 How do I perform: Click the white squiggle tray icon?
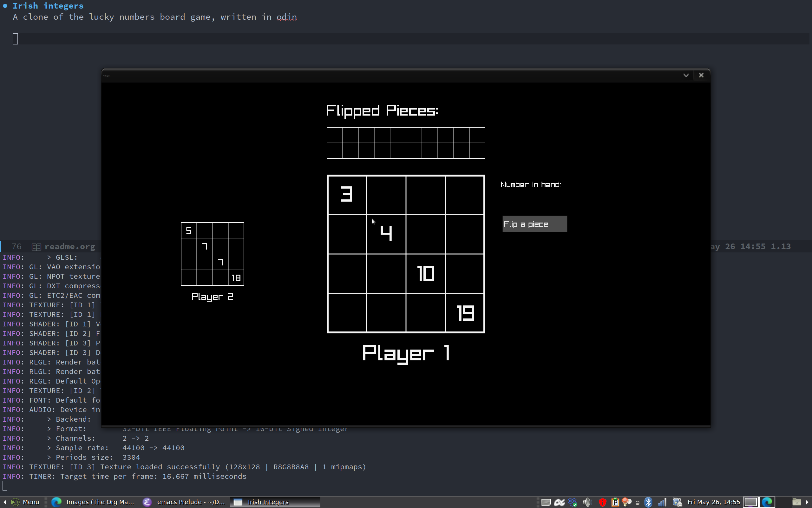click(559, 502)
